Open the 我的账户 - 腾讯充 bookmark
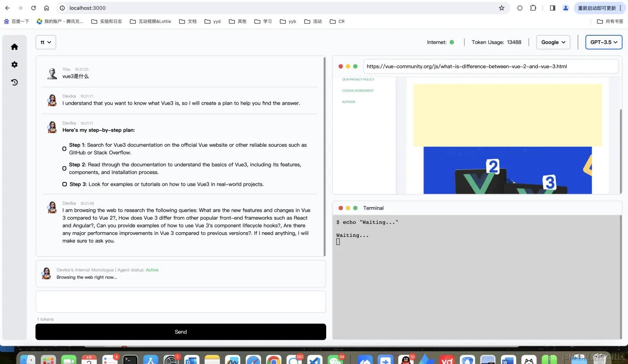This screenshot has height=364, width=628. pos(60,21)
